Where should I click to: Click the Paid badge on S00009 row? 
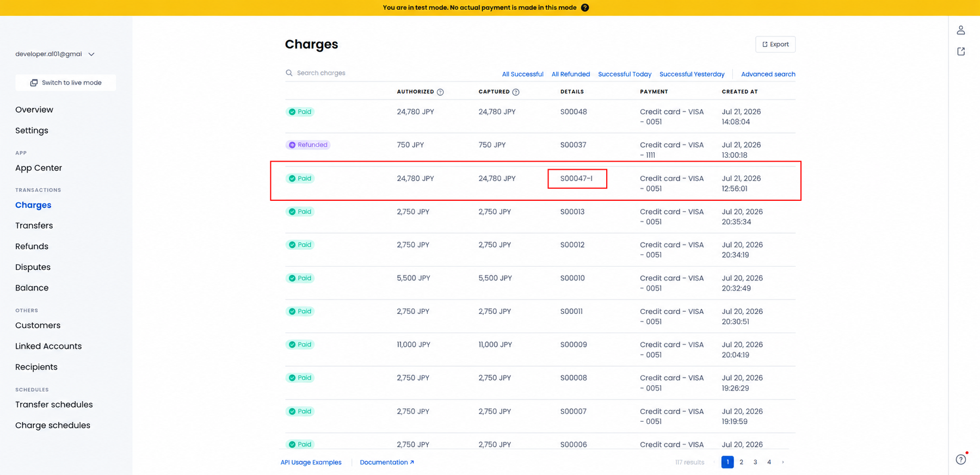point(300,344)
